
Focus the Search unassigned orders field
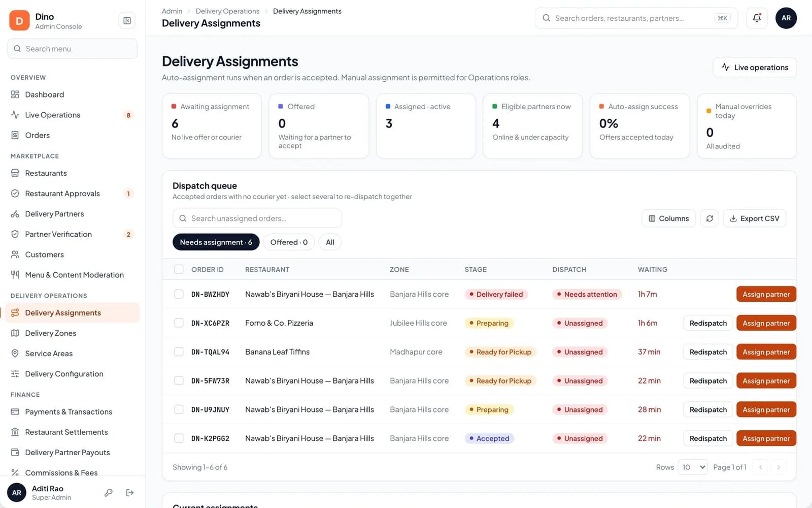coord(257,218)
